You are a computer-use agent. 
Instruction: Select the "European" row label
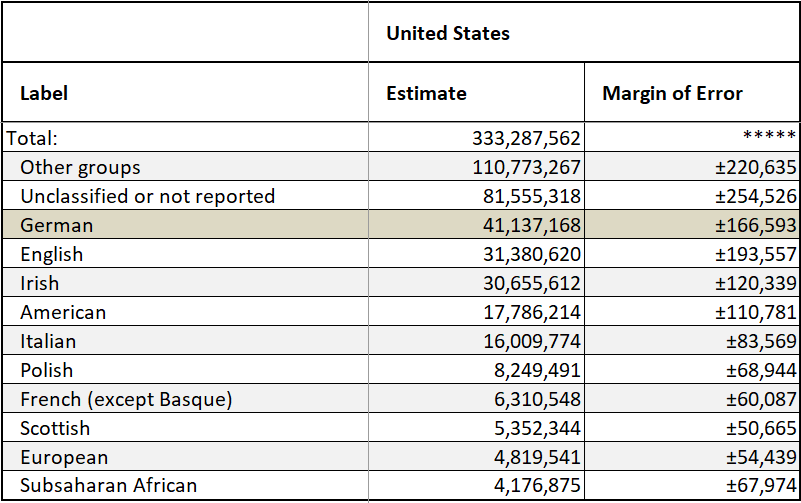tap(64, 457)
